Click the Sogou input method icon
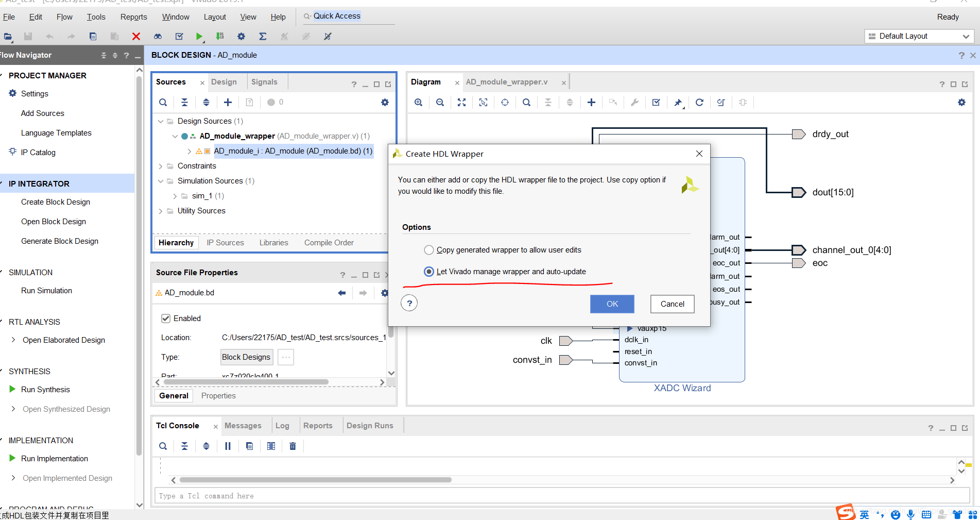 [x=846, y=512]
